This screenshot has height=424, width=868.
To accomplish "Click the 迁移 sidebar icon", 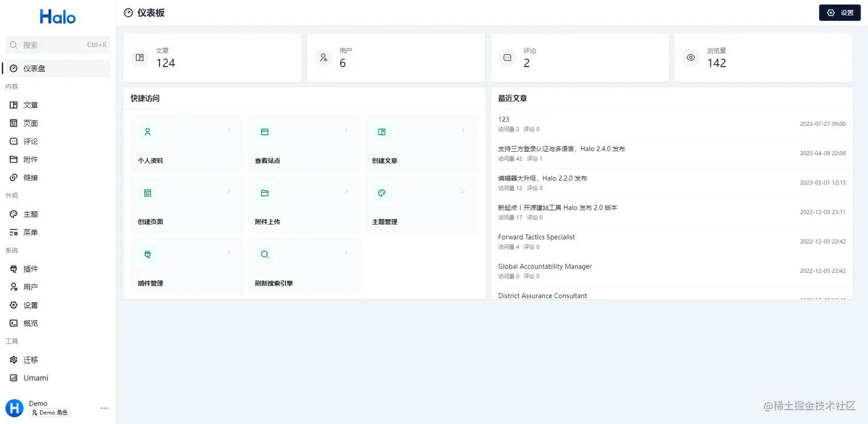I will coord(14,360).
